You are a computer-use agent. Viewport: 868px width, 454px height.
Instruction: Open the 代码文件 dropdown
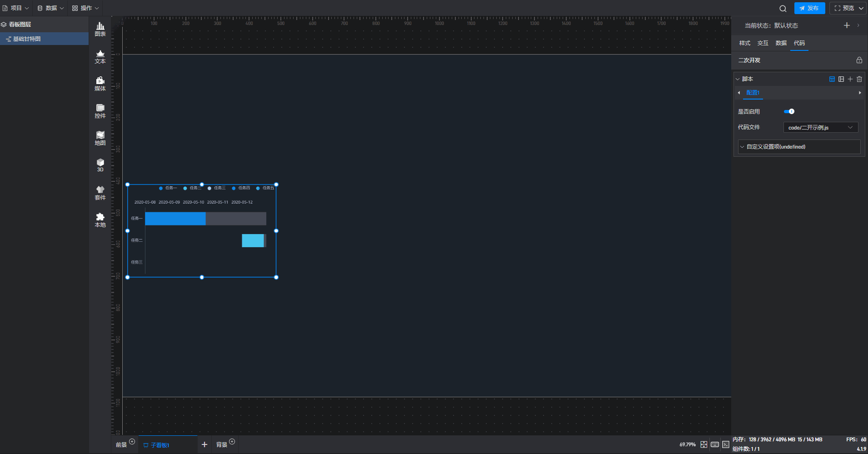point(820,128)
